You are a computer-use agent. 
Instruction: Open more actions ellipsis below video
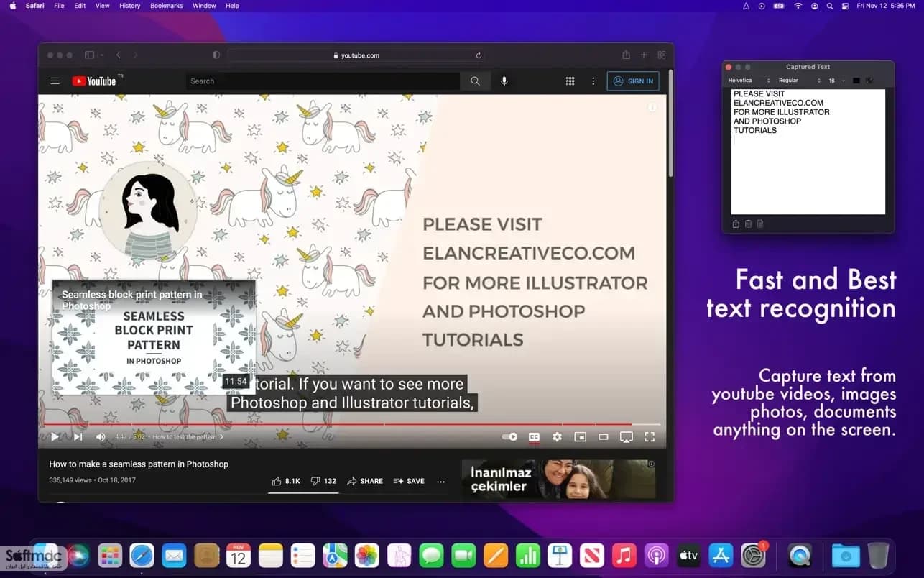440,481
